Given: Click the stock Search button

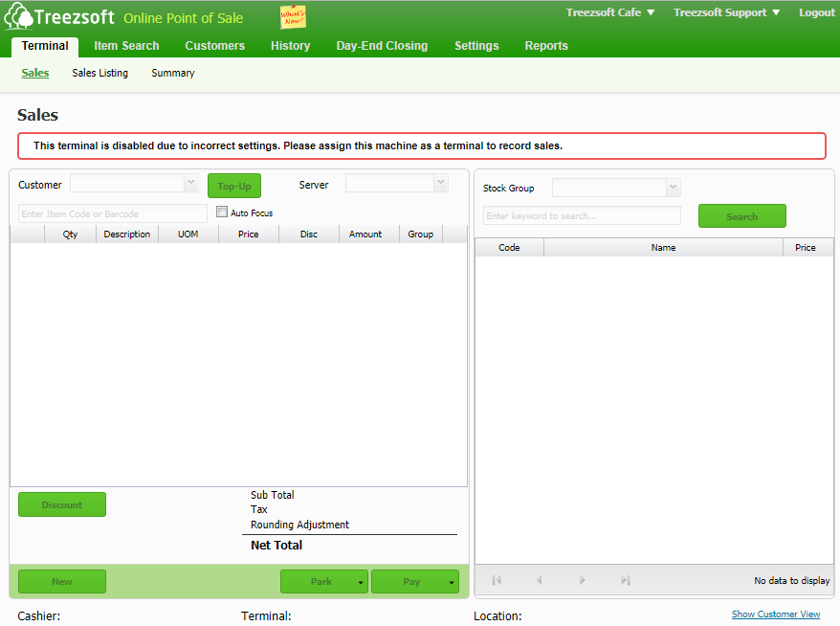Looking at the screenshot, I should 742,216.
